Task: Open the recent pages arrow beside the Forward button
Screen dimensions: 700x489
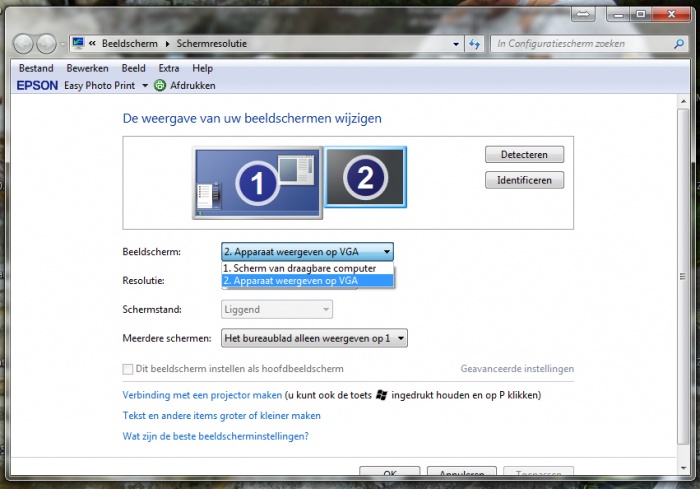Action: tap(62, 44)
